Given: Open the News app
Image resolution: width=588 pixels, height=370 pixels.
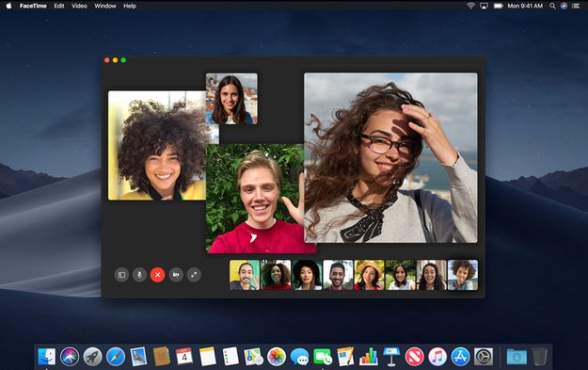Looking at the screenshot, I should coord(414,356).
